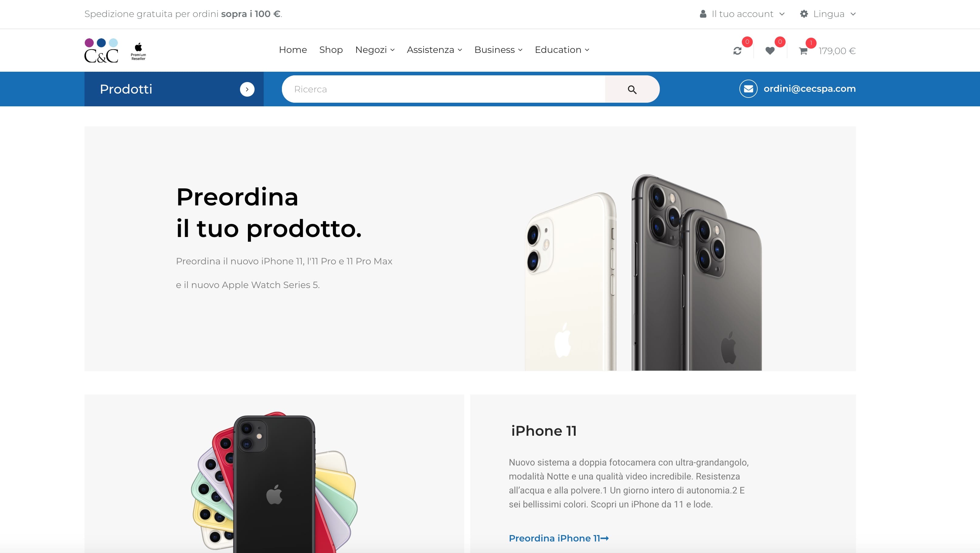Screen dimensions: 980x553
Task: Expand the Negozi menu
Action: [375, 50]
